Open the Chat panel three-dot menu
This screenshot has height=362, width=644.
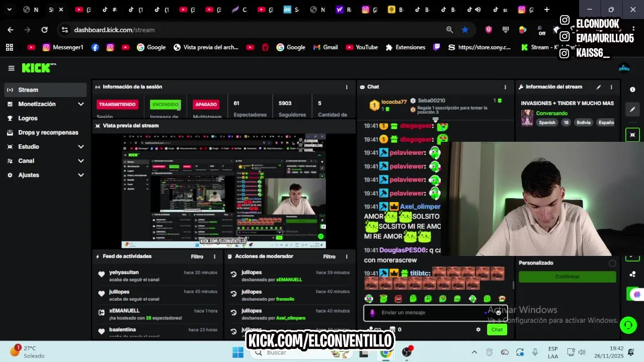(505, 87)
